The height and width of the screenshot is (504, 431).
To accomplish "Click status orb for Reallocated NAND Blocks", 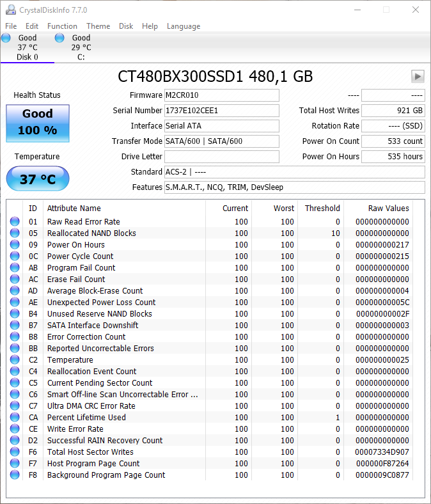I will (15, 233).
